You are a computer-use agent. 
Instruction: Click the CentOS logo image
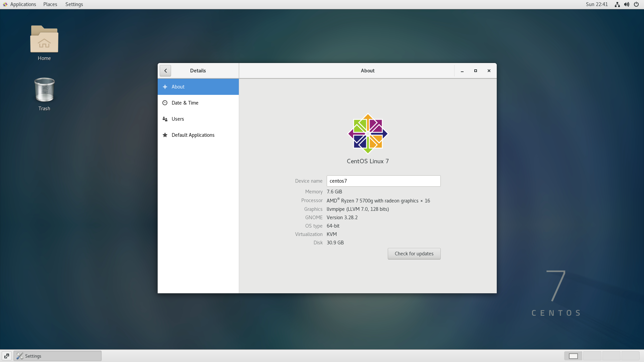pyautogui.click(x=368, y=133)
